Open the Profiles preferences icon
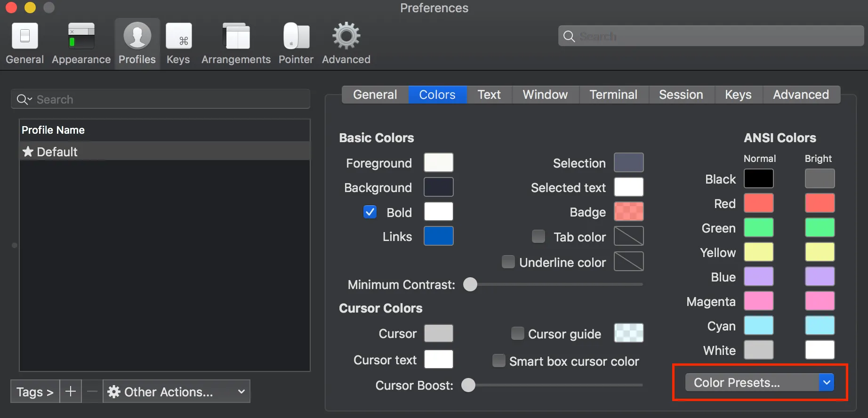The width and height of the screenshot is (868, 418). [137, 36]
